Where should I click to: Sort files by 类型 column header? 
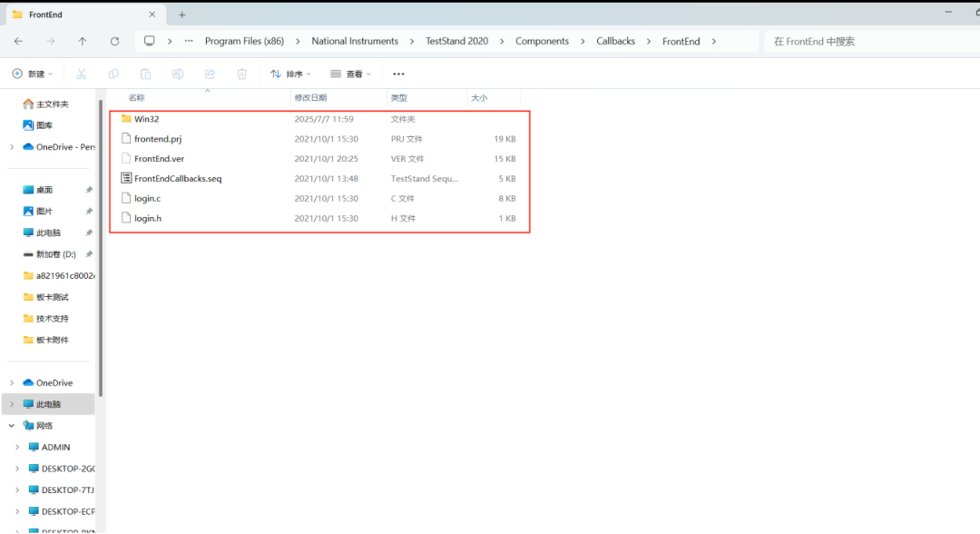tap(398, 97)
